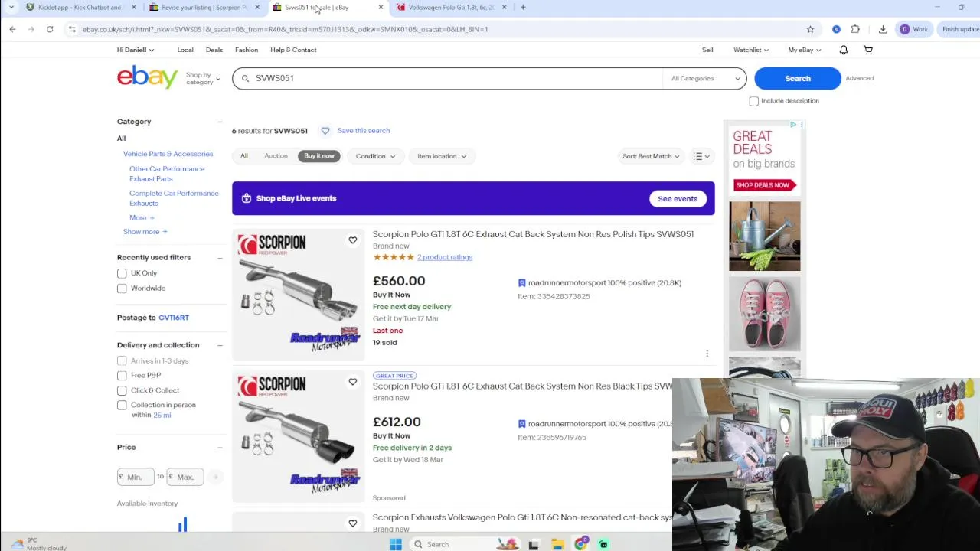The image size is (980, 551).
Task: Open the shopping cart icon
Action: 868,50
